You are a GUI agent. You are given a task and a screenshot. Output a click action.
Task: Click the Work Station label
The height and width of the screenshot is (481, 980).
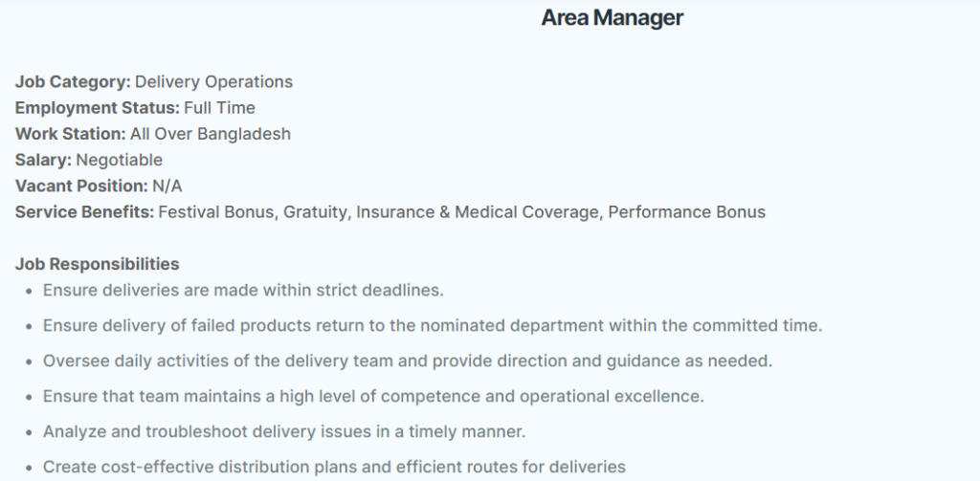pos(70,134)
